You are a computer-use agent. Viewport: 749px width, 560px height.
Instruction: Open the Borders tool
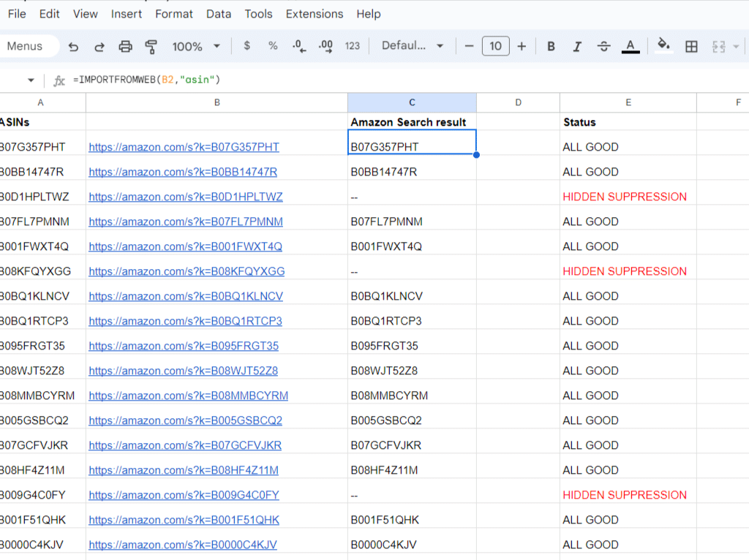pyautogui.click(x=691, y=46)
